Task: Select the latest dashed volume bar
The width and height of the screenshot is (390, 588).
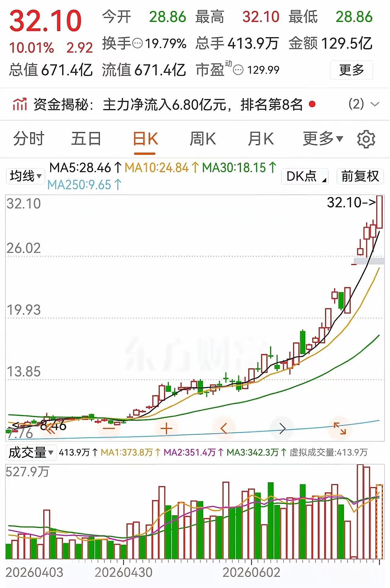Action: tap(379, 522)
